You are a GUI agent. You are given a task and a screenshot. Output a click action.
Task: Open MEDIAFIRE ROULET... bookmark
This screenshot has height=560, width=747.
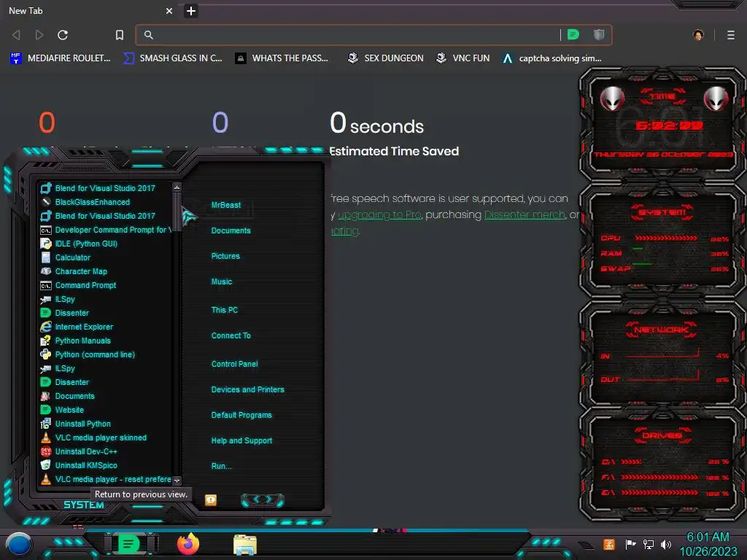tap(60, 58)
